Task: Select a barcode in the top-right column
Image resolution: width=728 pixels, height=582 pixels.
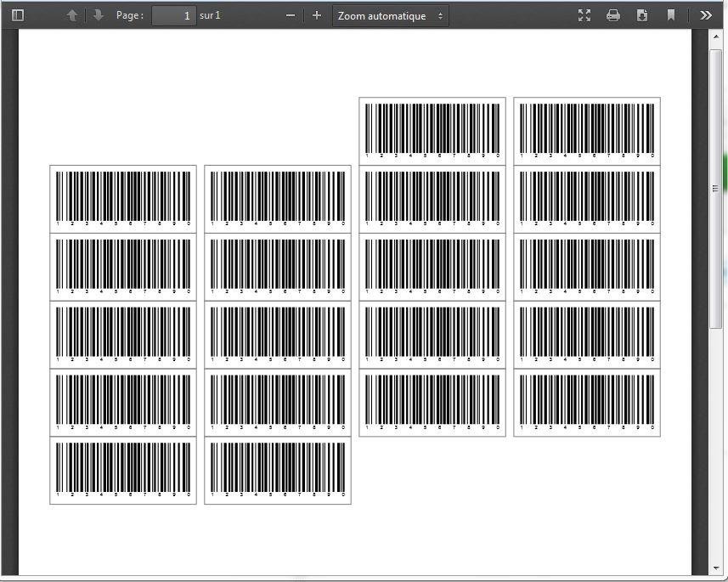Action: coord(586,130)
